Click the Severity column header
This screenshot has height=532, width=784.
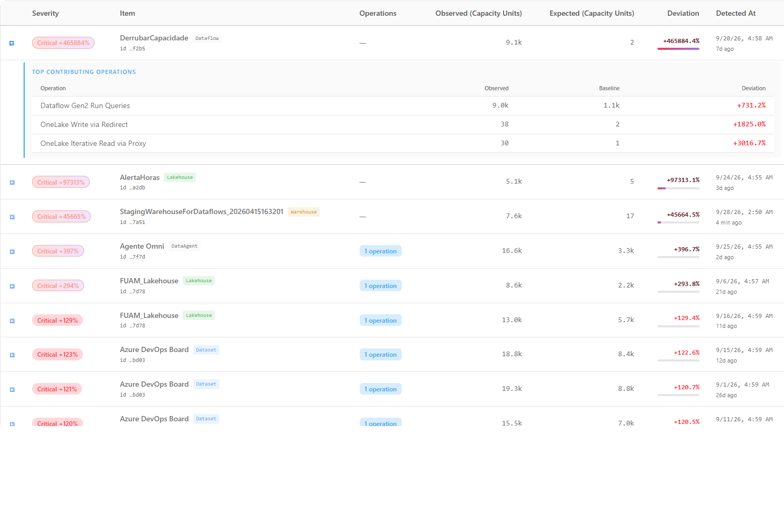(45, 13)
